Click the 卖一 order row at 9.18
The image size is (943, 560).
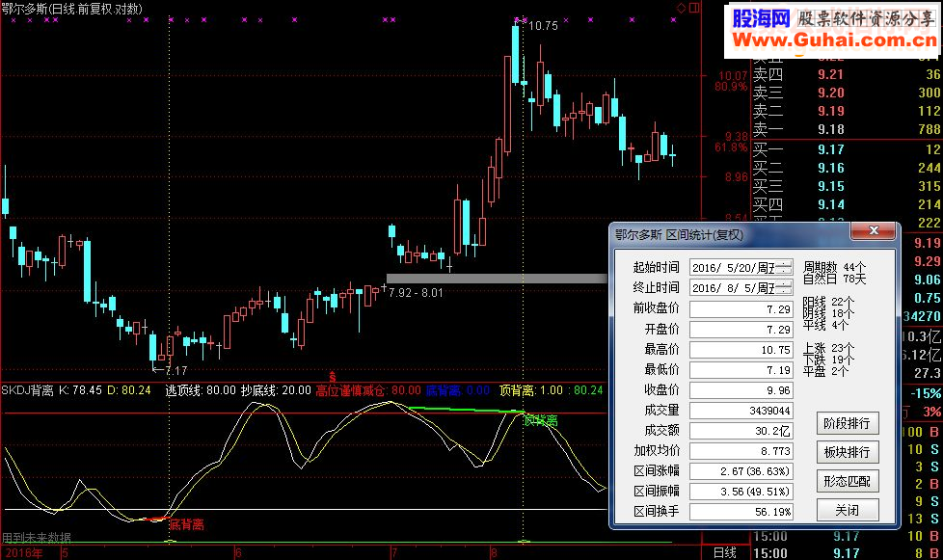coord(847,130)
